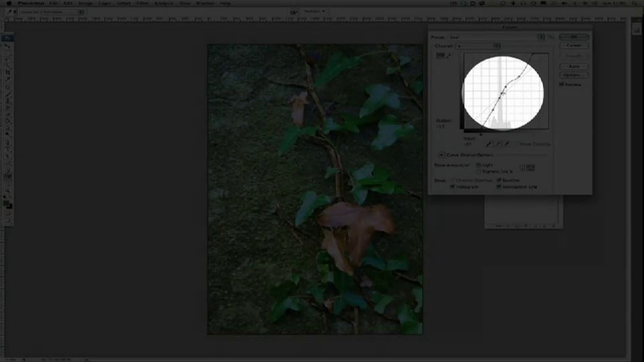
Task: Select the gray point eyedropper in Curves
Action: pyautogui.click(x=498, y=144)
